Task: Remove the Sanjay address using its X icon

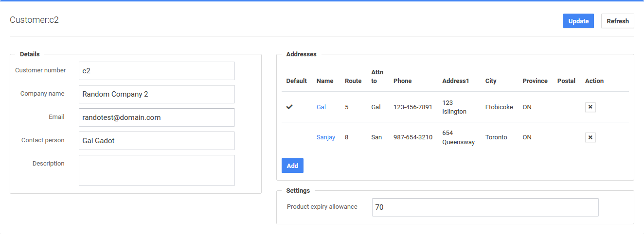Action: 590,137
